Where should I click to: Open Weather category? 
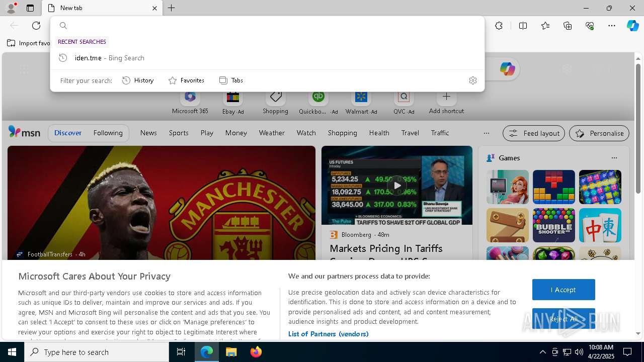click(272, 133)
